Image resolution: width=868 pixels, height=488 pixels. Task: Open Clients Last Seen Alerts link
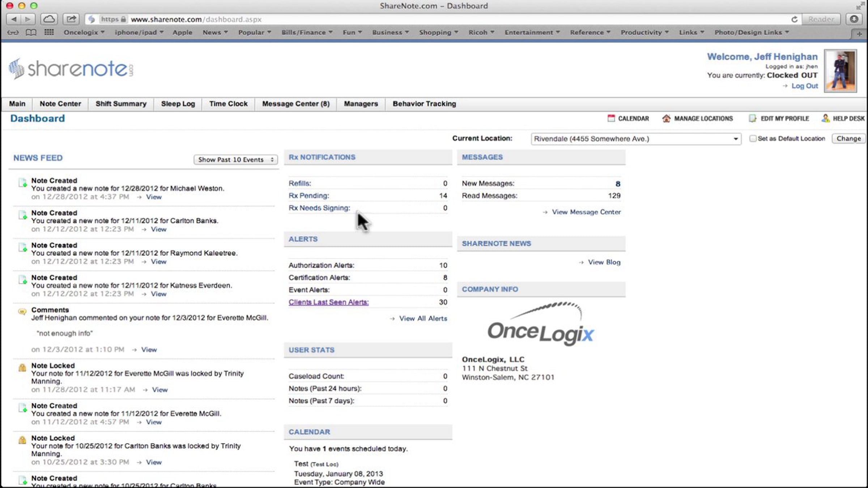(x=328, y=302)
